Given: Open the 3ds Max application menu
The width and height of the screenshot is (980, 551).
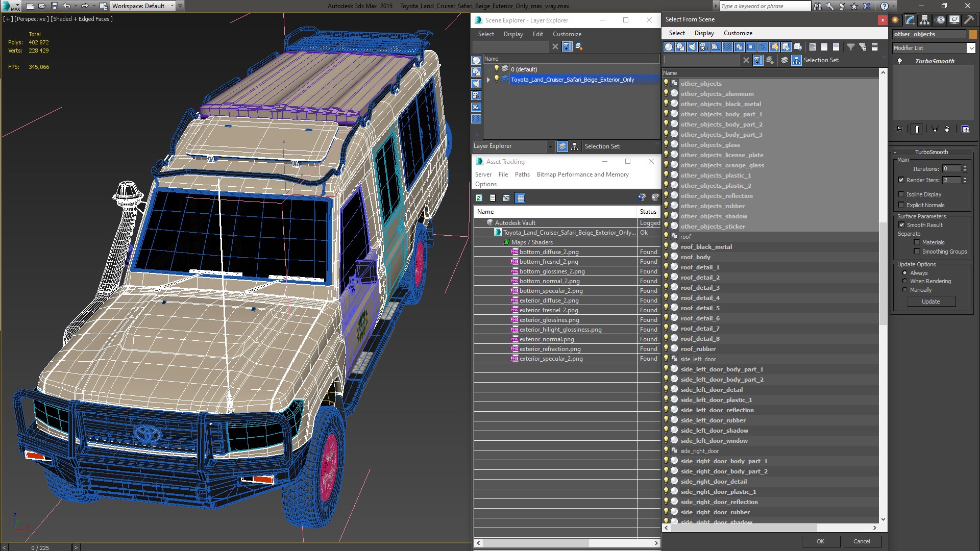Looking at the screenshot, I should (11, 6).
